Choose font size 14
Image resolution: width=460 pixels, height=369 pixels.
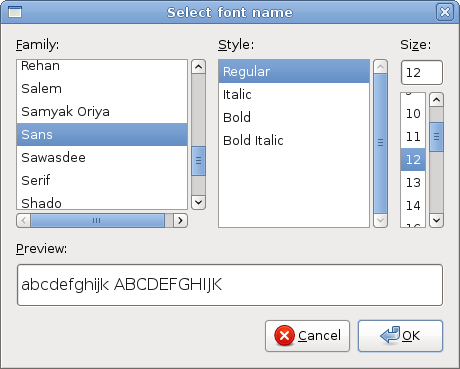(413, 206)
